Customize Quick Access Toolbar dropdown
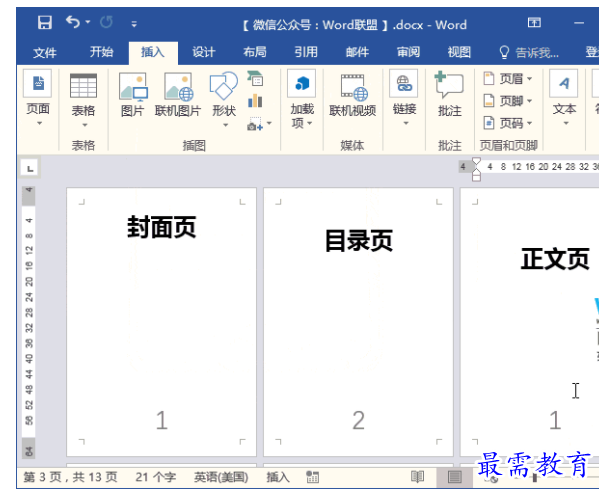The image size is (599, 496). point(134,24)
